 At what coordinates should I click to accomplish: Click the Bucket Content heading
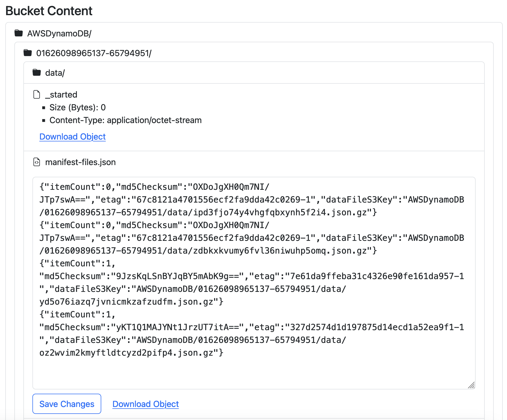49,11
